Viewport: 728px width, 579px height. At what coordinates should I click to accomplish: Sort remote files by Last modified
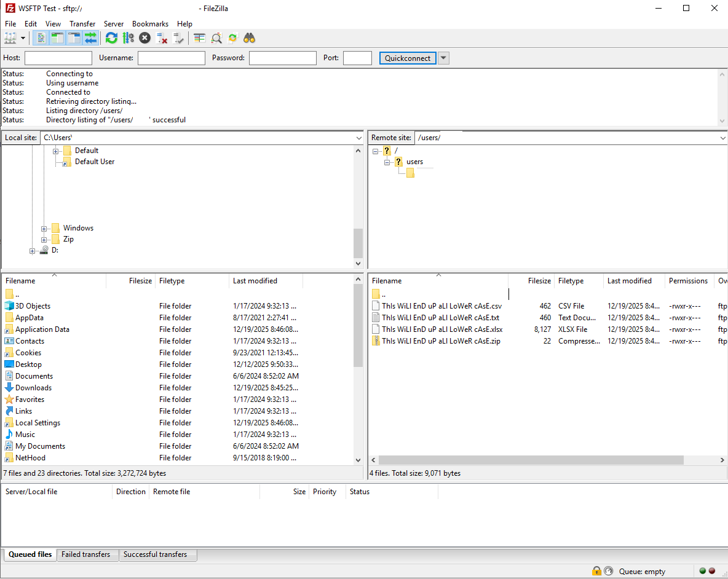click(x=629, y=281)
